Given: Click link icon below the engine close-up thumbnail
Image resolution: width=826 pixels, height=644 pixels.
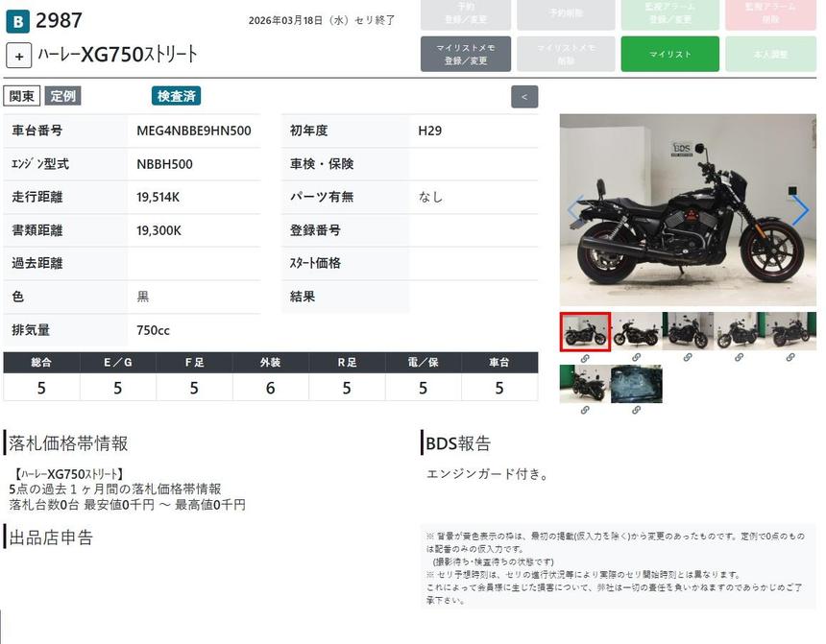Looking at the screenshot, I should click(x=636, y=411).
